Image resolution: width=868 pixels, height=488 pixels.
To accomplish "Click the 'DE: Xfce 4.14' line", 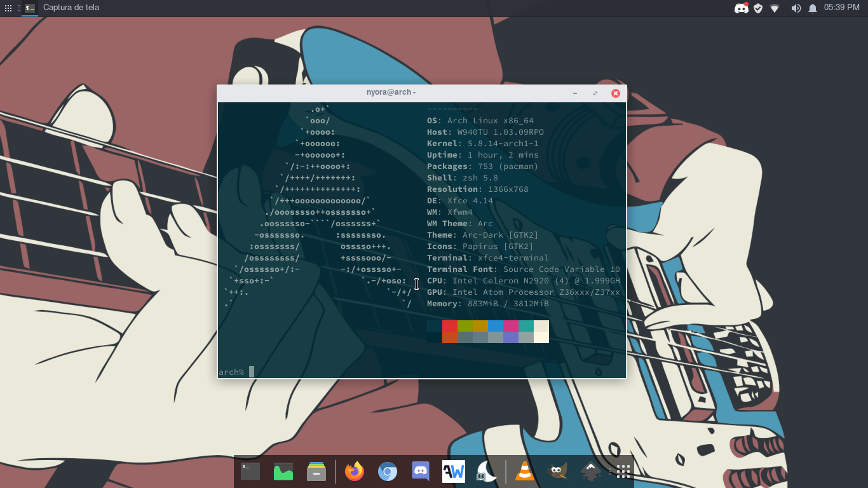I will pos(460,201).
